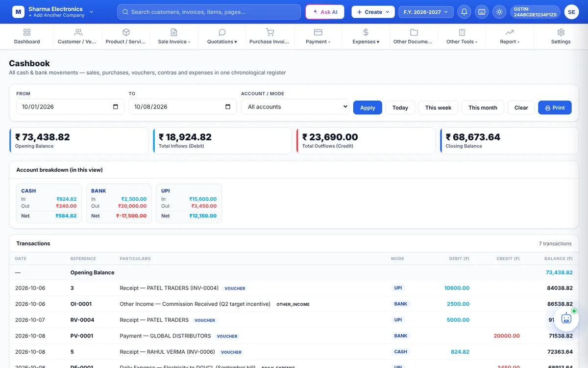Click Payment — GLOBAL DISTRIBUTORS particulars
This screenshot has width=588, height=368.
[165, 336]
